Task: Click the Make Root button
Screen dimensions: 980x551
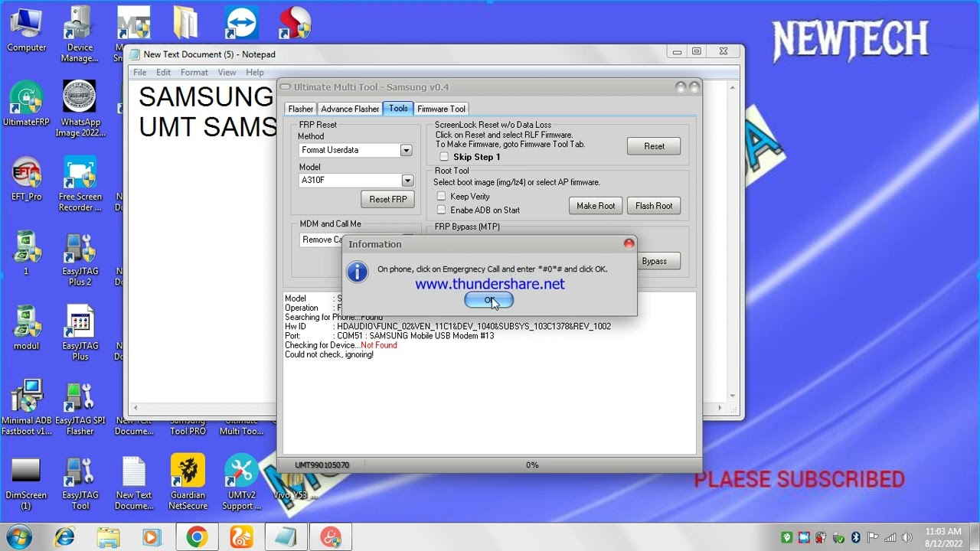Action: 596,206
